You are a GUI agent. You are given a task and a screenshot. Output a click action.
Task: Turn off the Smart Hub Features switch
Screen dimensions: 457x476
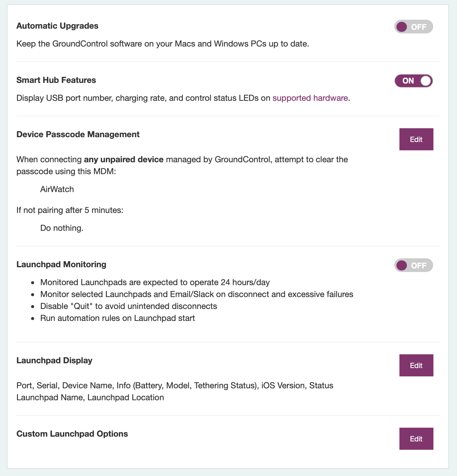[413, 81]
